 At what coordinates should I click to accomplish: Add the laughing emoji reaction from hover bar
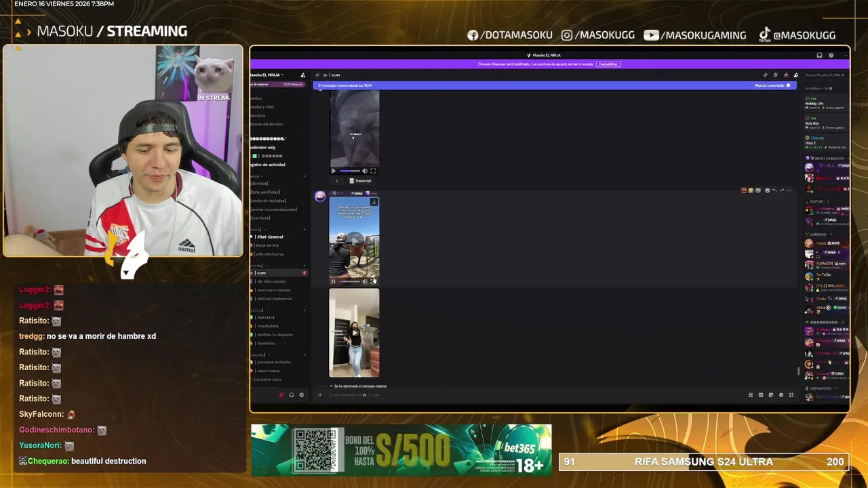(x=751, y=190)
